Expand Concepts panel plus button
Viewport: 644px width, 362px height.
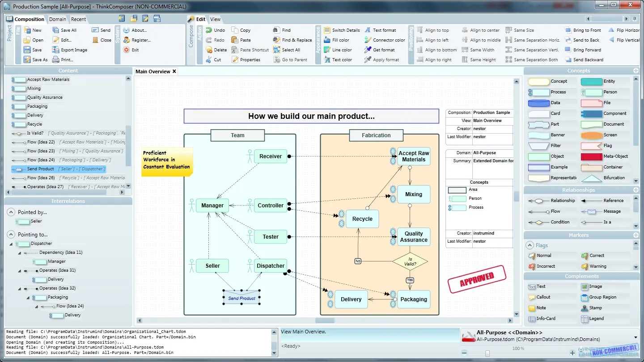point(636,71)
